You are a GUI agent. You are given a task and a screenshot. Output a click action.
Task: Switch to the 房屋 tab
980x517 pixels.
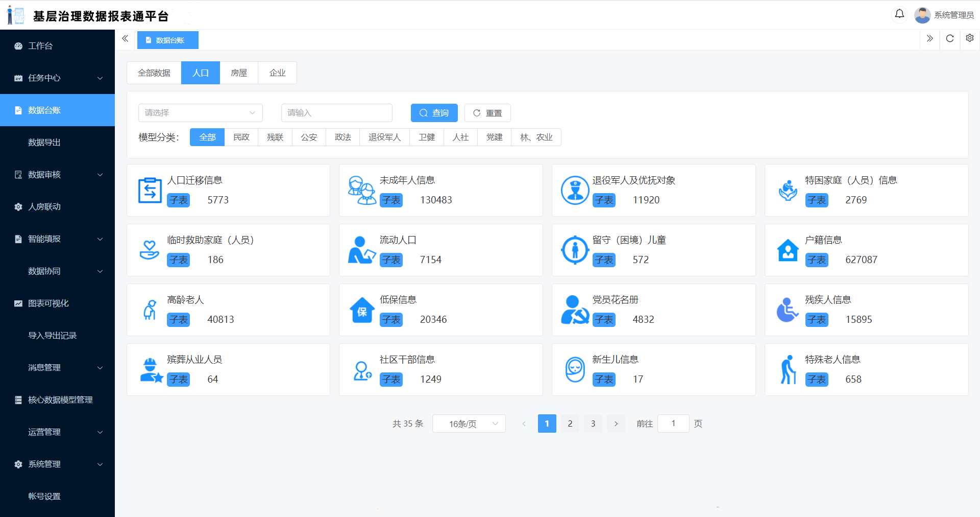tap(239, 73)
